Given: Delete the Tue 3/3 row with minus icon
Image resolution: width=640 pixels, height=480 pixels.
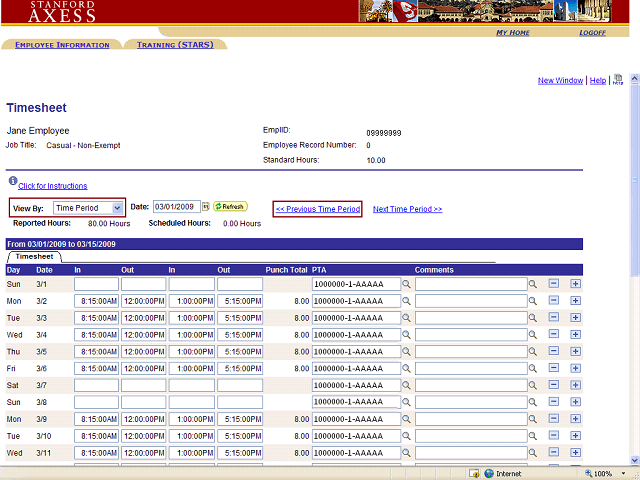Looking at the screenshot, I should click(x=554, y=318).
